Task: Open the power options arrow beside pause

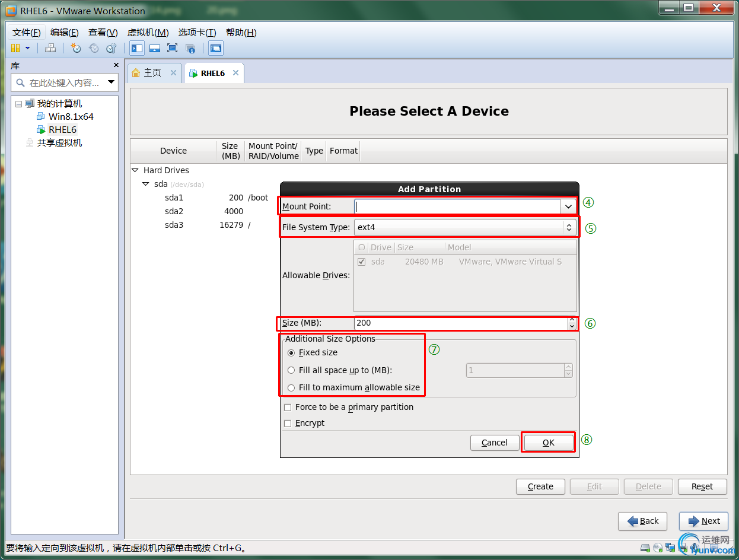Action: [27, 48]
